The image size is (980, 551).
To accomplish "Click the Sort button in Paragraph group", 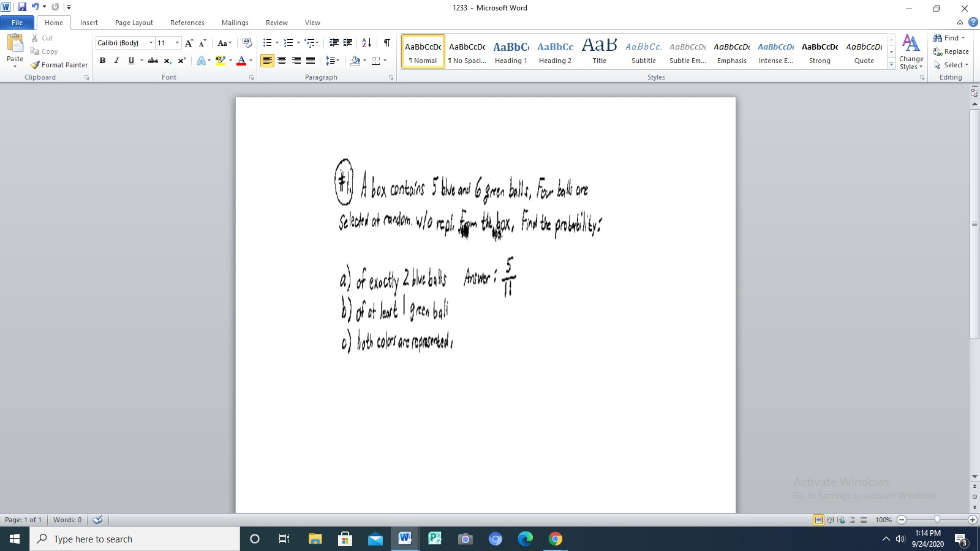I will click(x=367, y=43).
